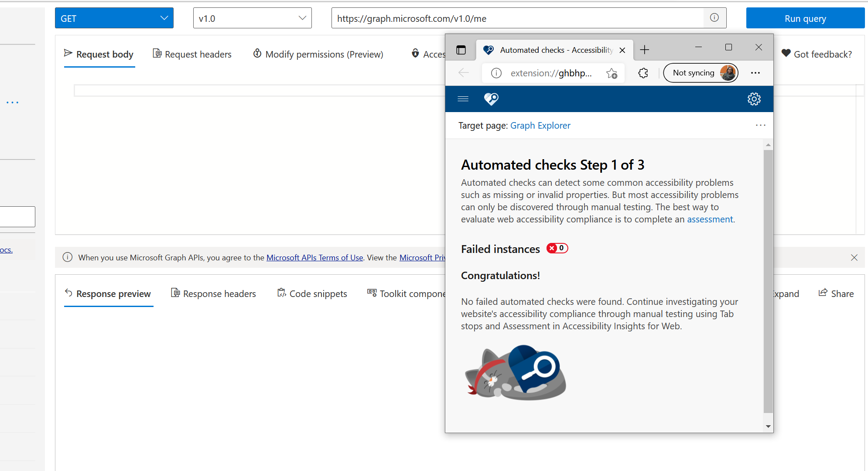Open sidebar three-dots more menu
This screenshot has width=868, height=471.
pos(12,102)
